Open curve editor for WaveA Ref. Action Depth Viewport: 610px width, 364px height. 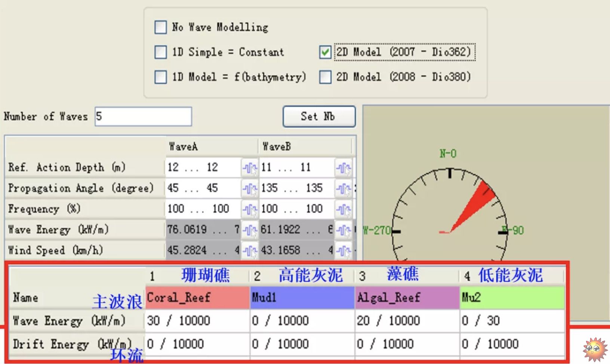250,168
